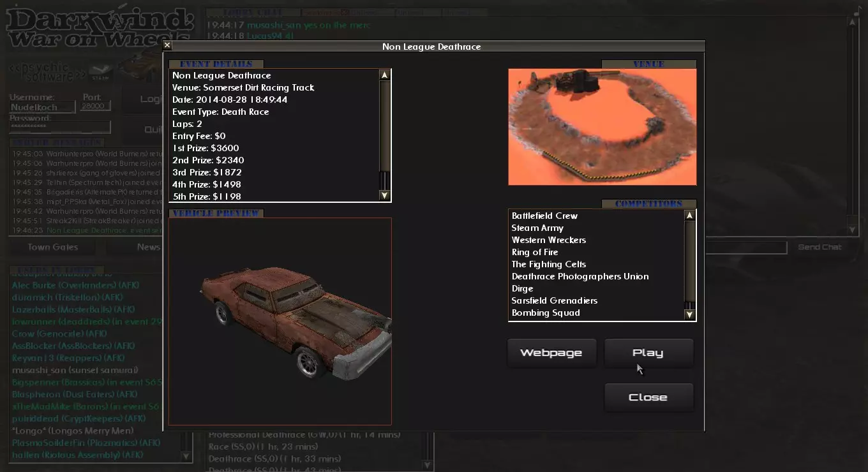Select competitor Ring of Fire
This screenshot has width=868, height=472.
(x=535, y=252)
